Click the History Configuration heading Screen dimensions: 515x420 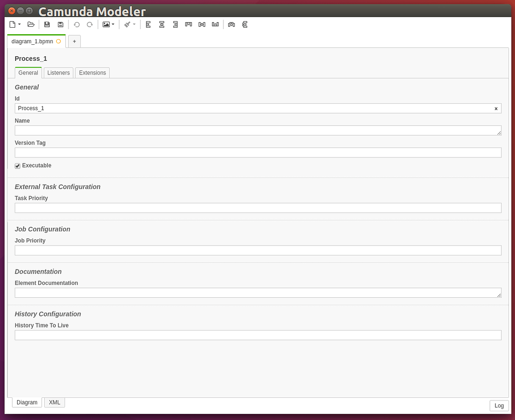pyautogui.click(x=48, y=314)
